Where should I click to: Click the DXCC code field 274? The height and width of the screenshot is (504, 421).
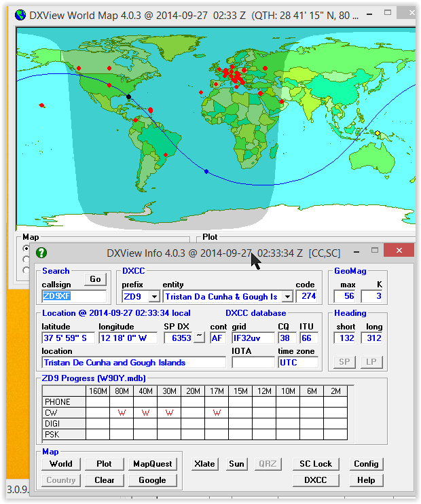307,296
